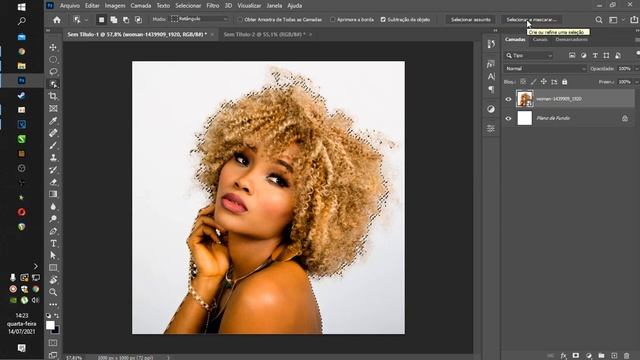Open the Properties panel icon
Screen dimensions: 640x360
(491, 129)
